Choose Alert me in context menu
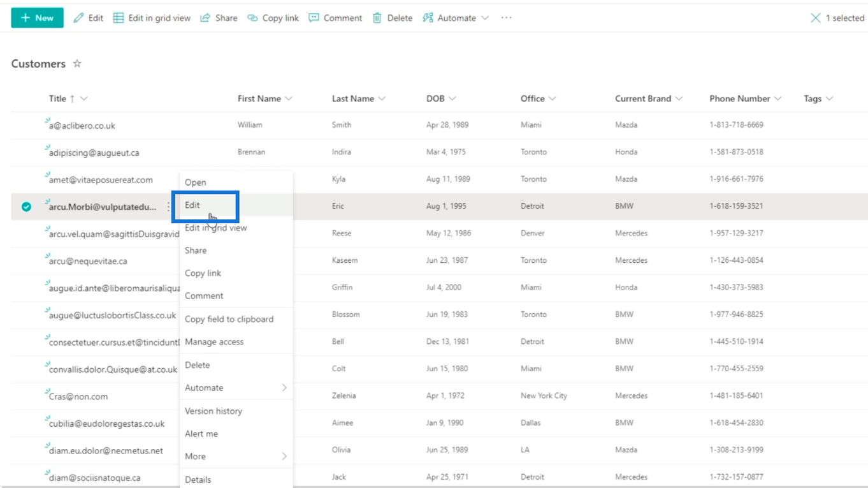 (x=236, y=434)
